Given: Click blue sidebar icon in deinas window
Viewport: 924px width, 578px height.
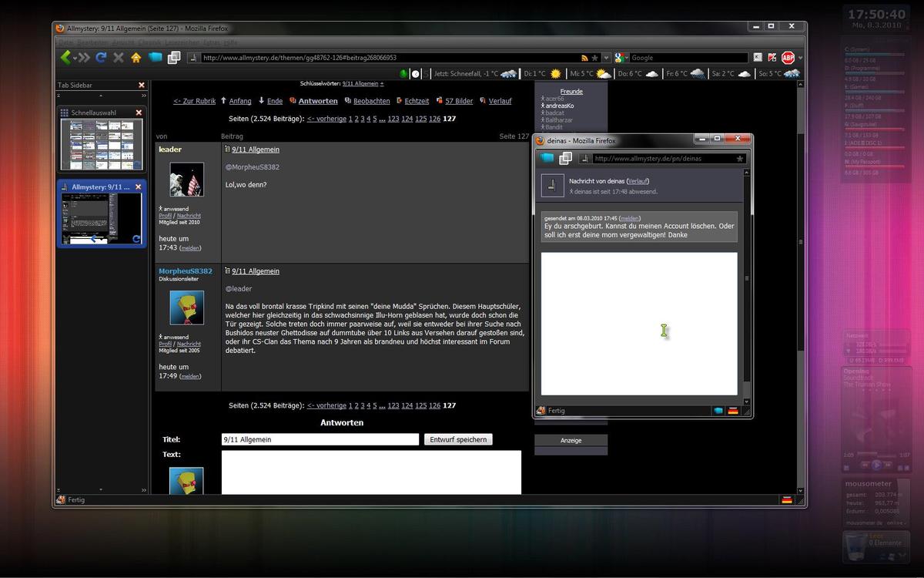Looking at the screenshot, I should [x=547, y=158].
